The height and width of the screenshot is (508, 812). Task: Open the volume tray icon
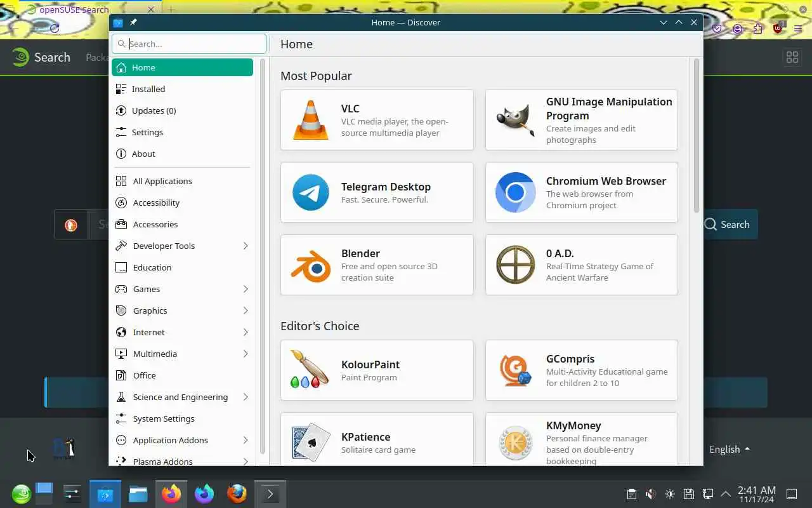[650, 493]
